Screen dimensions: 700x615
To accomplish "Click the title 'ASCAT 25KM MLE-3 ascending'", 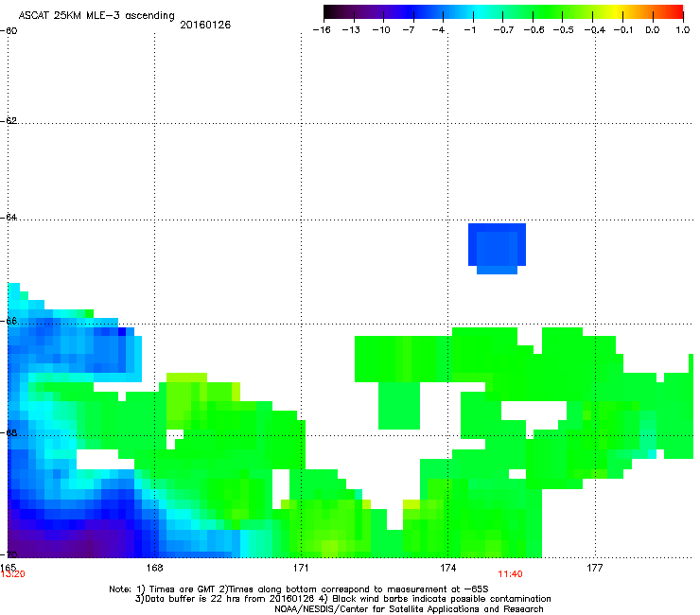I will coord(96,16).
